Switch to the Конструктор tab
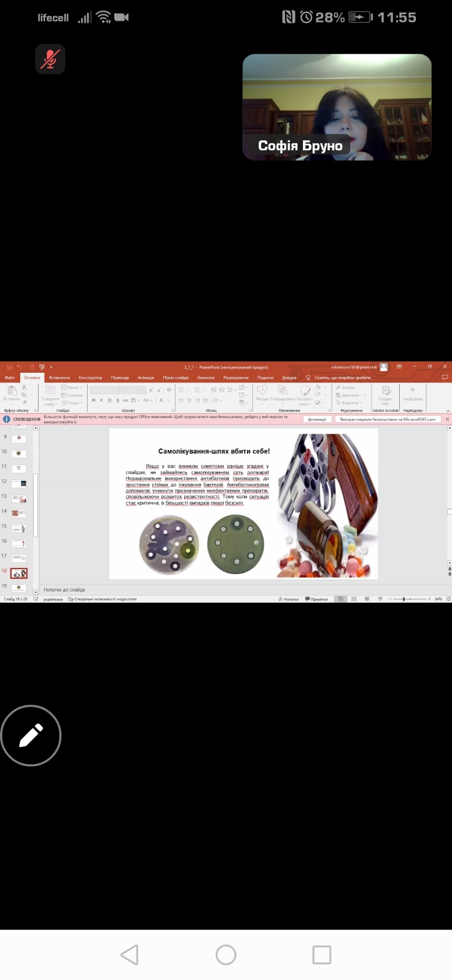The image size is (452, 980). tap(90, 377)
